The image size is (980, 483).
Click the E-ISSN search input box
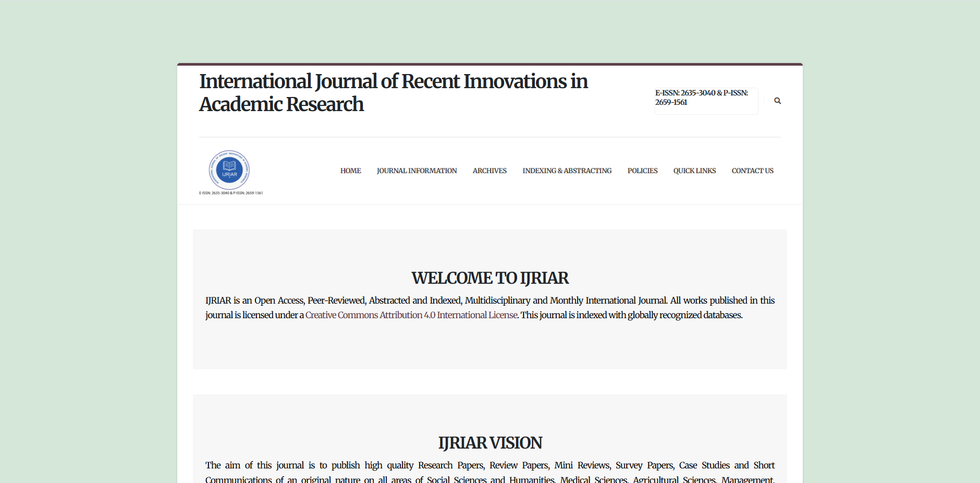pos(706,101)
